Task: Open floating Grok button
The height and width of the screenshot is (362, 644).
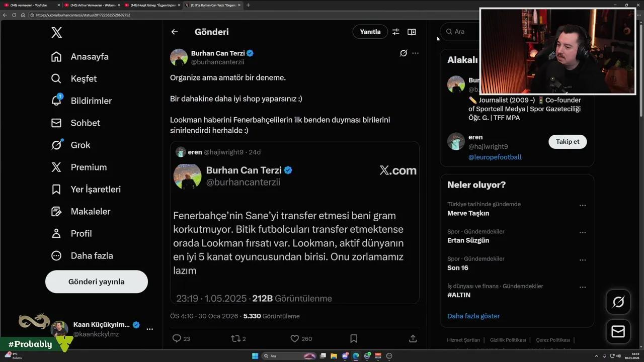Action: coord(618,302)
